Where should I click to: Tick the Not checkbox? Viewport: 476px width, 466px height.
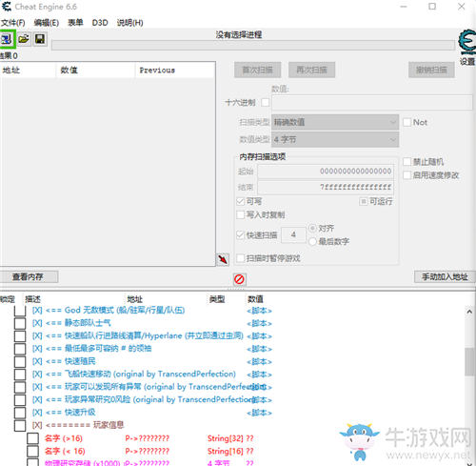pyautogui.click(x=407, y=122)
